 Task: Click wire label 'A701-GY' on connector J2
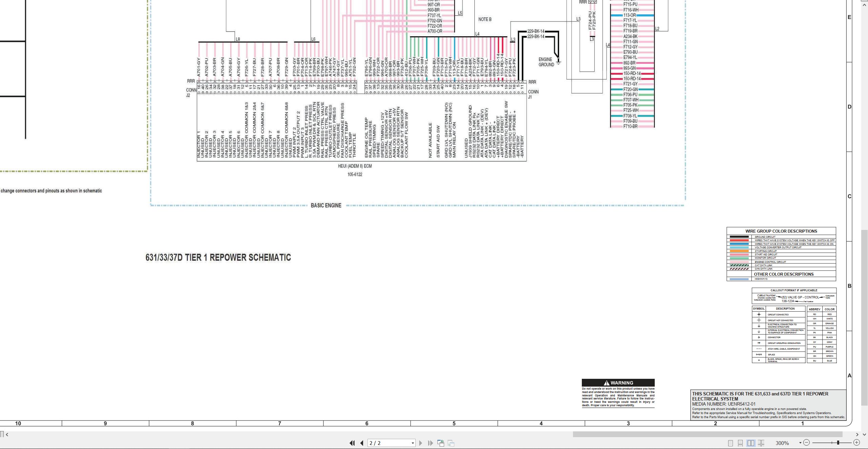click(x=199, y=67)
